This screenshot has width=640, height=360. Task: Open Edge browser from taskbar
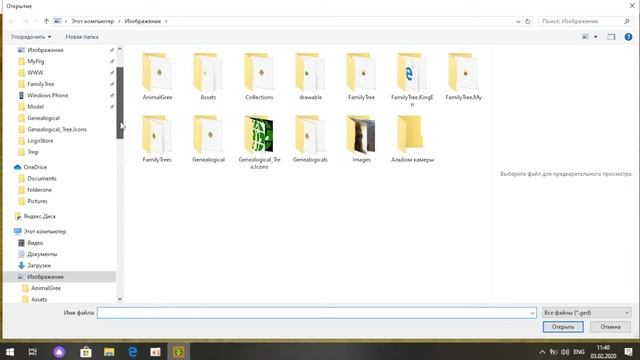coord(133,352)
